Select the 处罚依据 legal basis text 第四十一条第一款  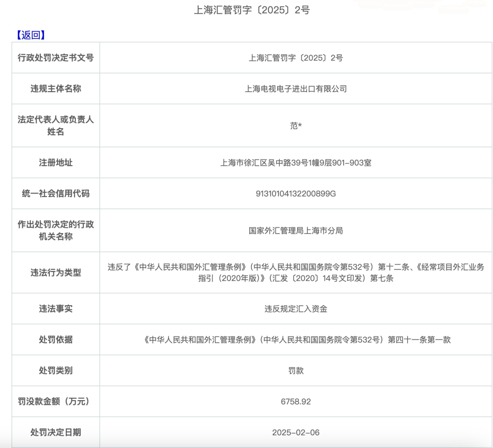tap(419, 339)
